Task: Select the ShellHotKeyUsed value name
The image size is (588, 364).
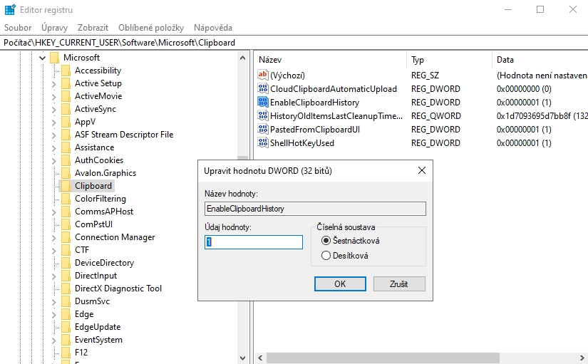Action: [x=302, y=143]
